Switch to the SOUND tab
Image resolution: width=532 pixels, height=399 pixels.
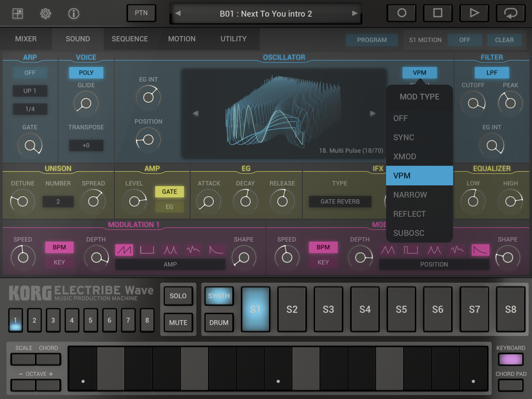(x=78, y=39)
